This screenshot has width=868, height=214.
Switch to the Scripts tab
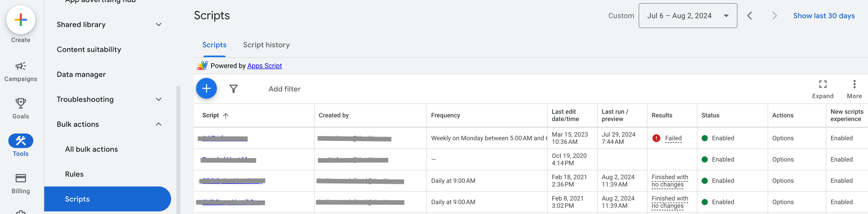click(214, 45)
